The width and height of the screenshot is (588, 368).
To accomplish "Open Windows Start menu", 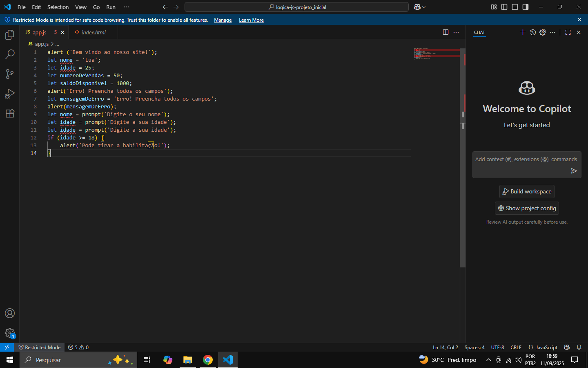I will tap(10, 360).
